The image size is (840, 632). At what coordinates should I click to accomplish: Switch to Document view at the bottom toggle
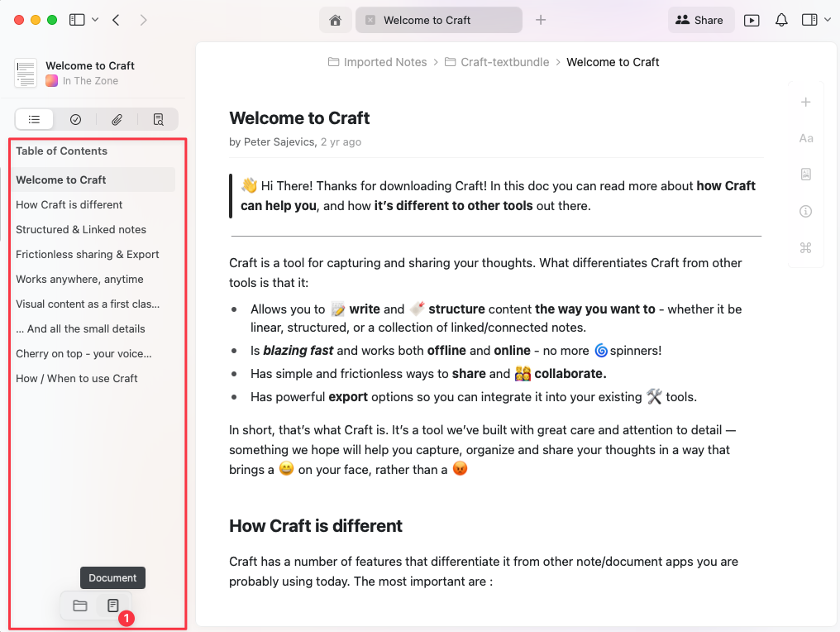112,606
